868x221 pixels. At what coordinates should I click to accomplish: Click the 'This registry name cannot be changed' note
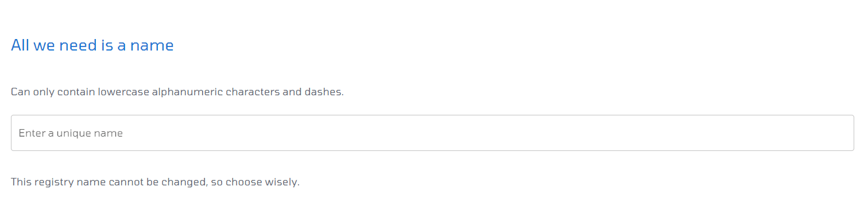pos(155,183)
